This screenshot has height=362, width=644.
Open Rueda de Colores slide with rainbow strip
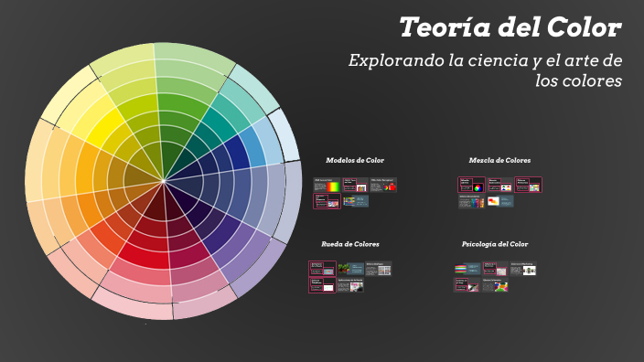322,269
